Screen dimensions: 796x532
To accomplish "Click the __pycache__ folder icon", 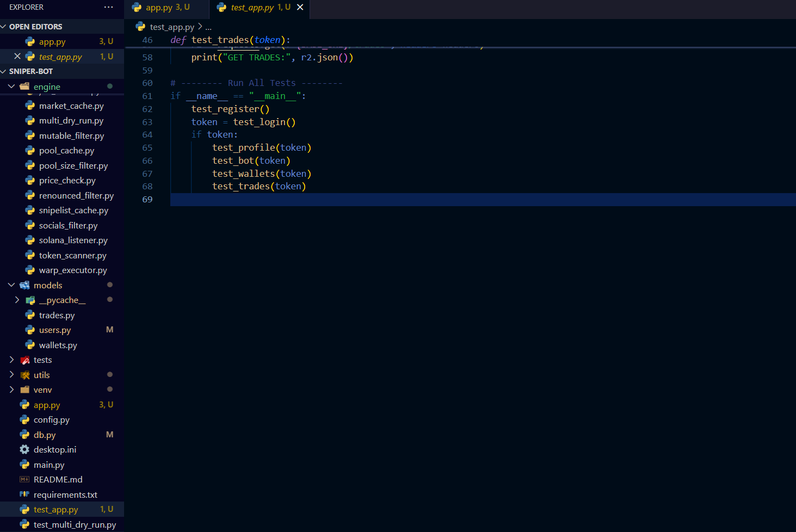I will point(31,300).
